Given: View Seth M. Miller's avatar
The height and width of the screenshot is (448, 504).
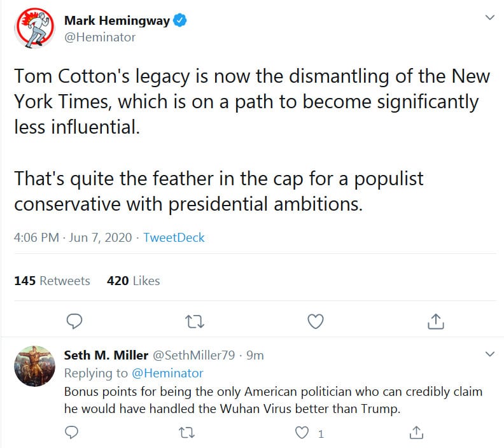Looking at the screenshot, I should coord(34,366).
